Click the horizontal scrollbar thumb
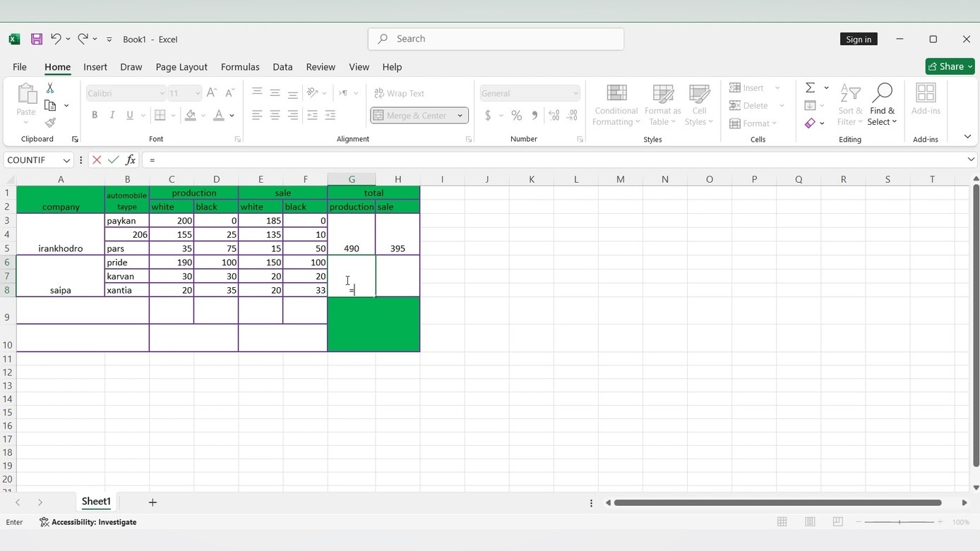 tap(777, 502)
